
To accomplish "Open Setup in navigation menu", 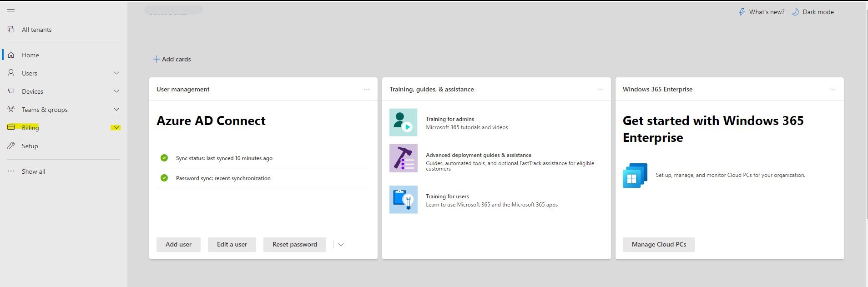I will pos(30,146).
